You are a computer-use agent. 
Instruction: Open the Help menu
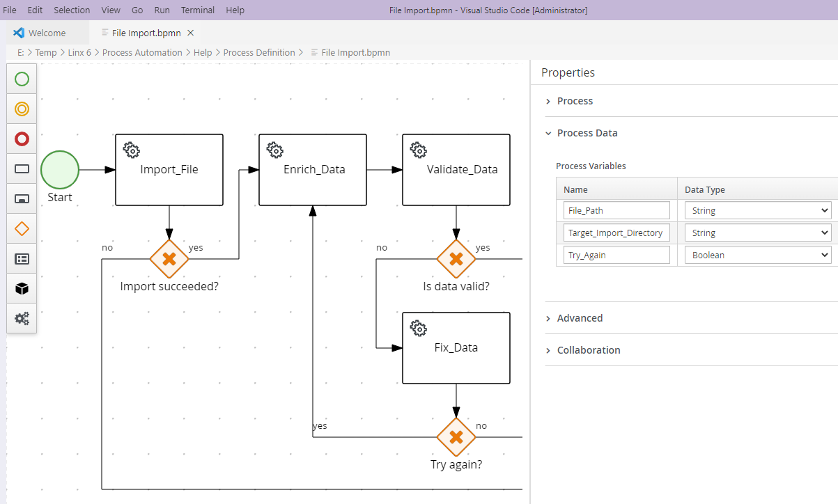235,10
